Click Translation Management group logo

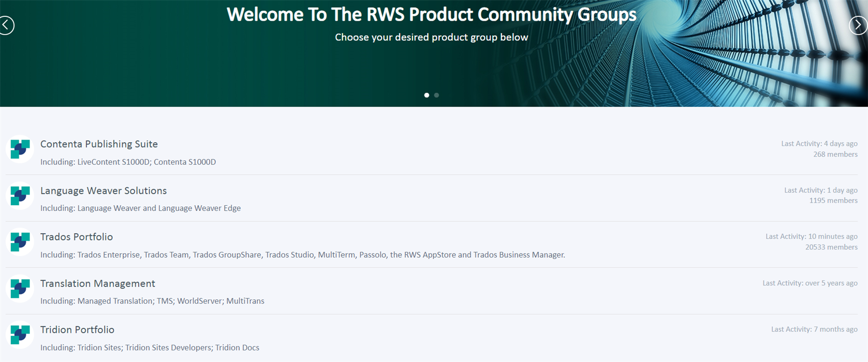tap(20, 288)
